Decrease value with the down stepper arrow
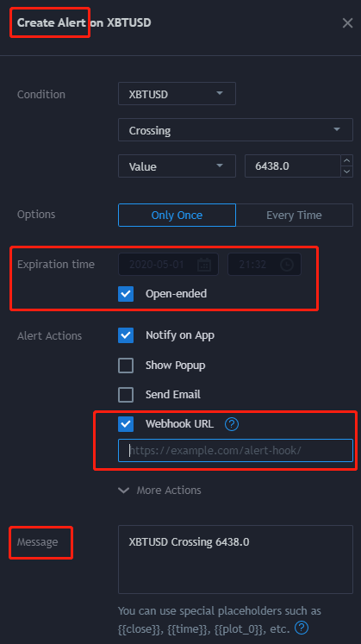361x644 pixels. tap(347, 172)
